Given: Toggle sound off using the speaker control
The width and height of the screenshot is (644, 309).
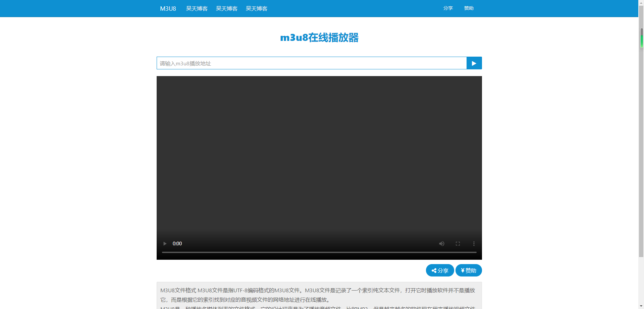Looking at the screenshot, I should [441, 244].
